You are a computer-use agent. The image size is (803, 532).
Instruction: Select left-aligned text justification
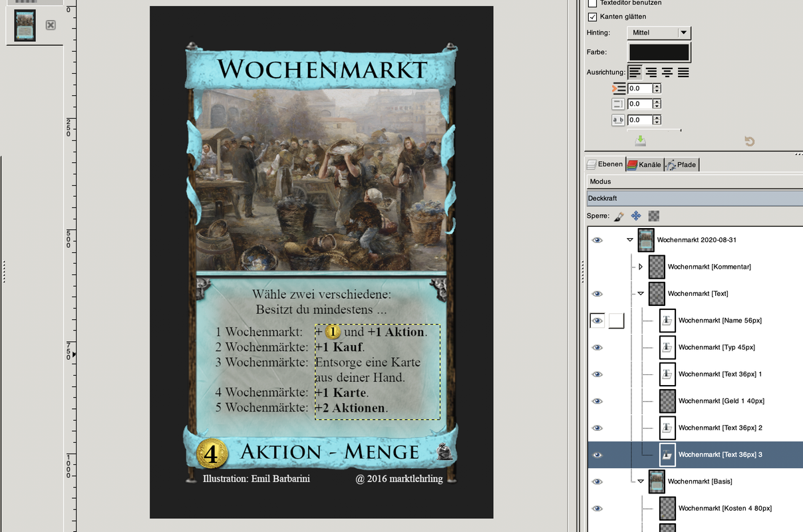(635, 72)
